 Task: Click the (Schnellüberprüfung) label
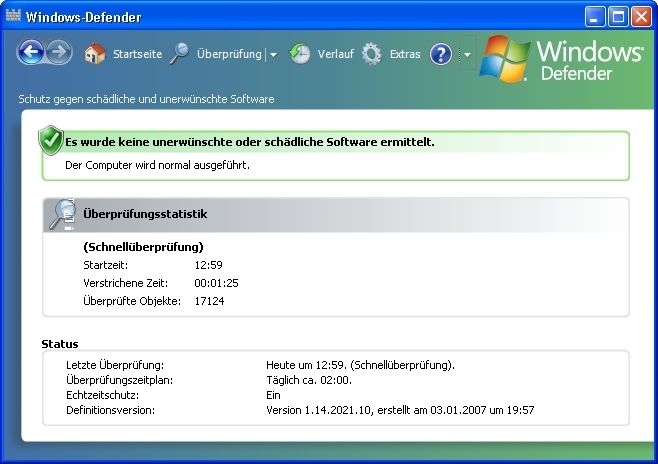tap(143, 247)
